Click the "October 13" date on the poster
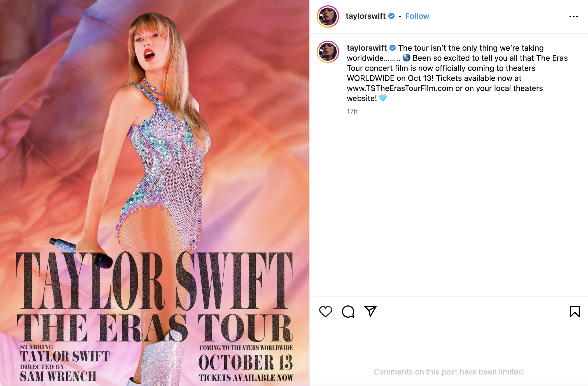 pyautogui.click(x=246, y=362)
